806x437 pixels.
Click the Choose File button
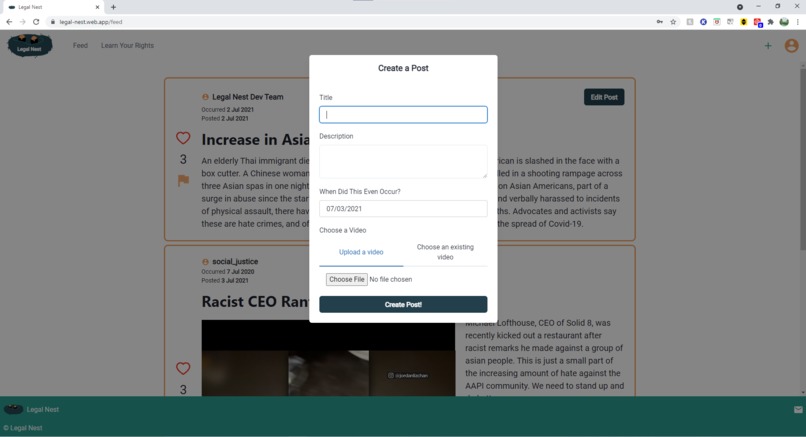point(346,279)
